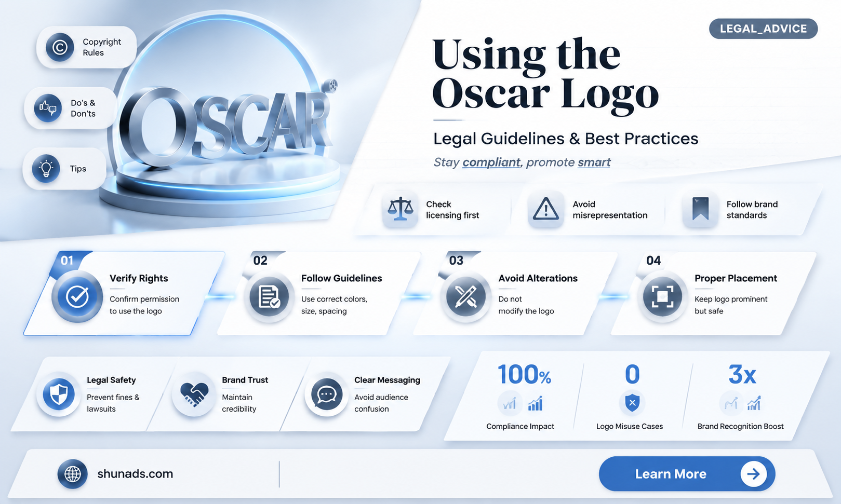Screen dimensions: 841x504
Task: Click Do not modify the logo text
Action: point(526,305)
